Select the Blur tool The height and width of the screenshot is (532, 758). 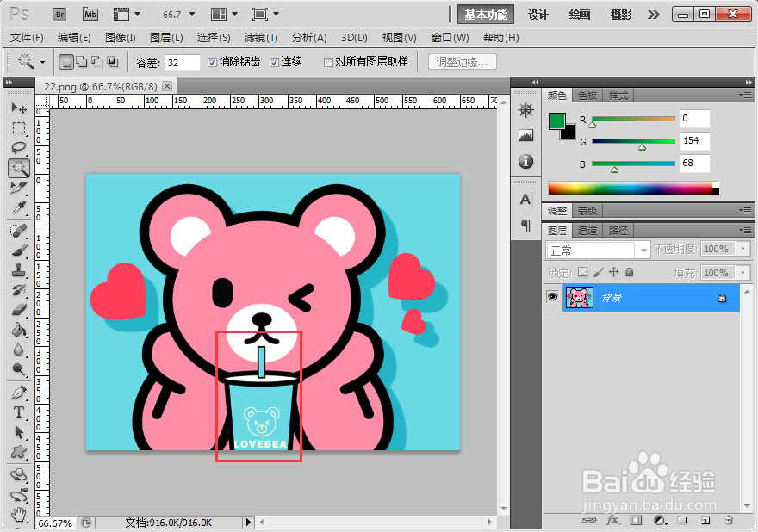[x=19, y=350]
